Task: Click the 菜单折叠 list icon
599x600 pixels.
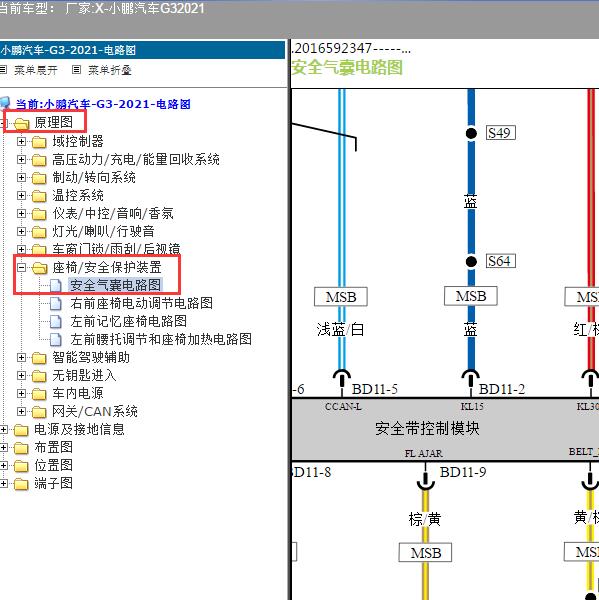Action: 77,70
